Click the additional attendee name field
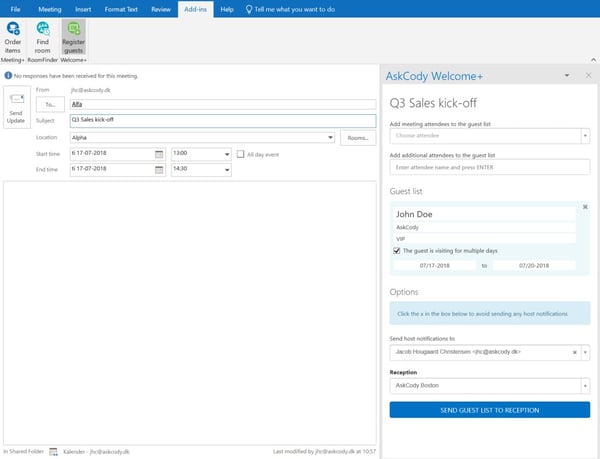Screen dimensions: 600x459 pos(489,167)
